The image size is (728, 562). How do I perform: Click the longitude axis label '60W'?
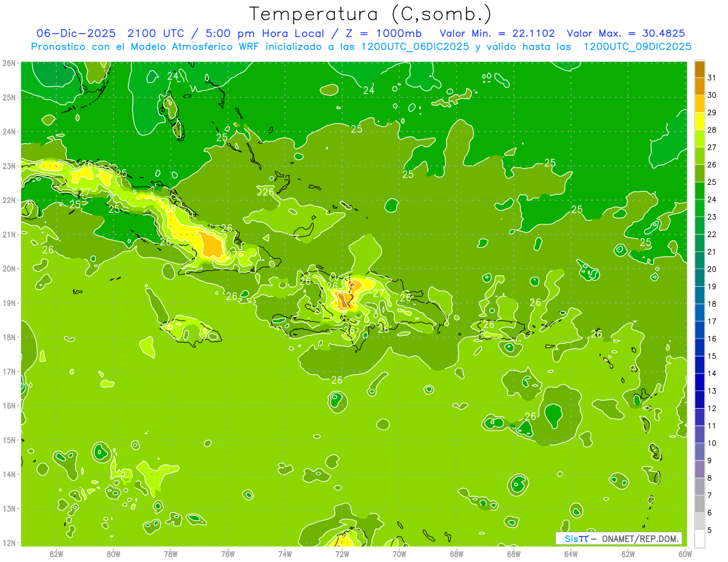click(685, 554)
